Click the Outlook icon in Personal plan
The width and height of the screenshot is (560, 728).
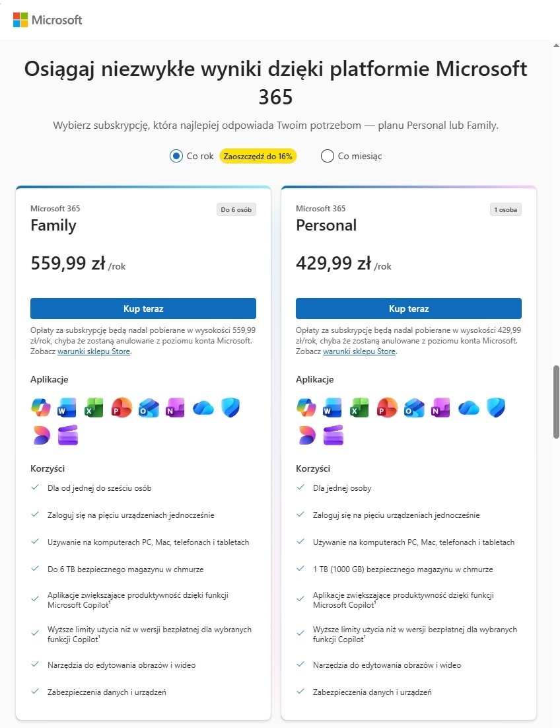coord(414,408)
